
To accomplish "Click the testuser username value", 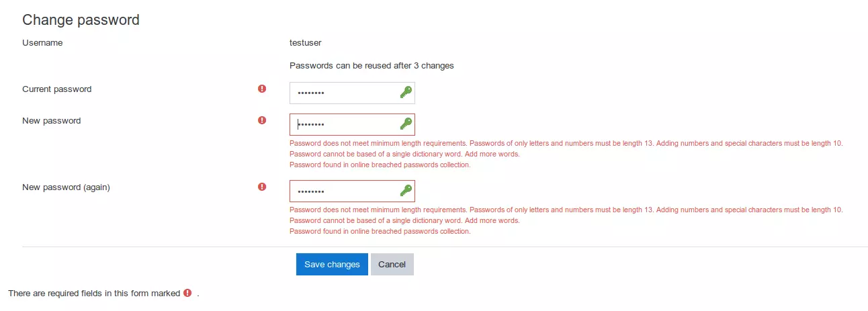I will click(305, 43).
